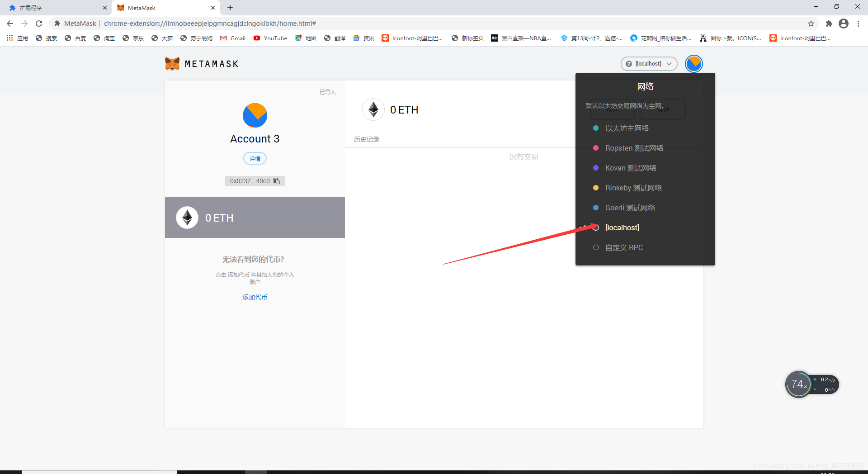Open Account 3 details via 详情
The height and width of the screenshot is (474, 868).
pyautogui.click(x=255, y=159)
